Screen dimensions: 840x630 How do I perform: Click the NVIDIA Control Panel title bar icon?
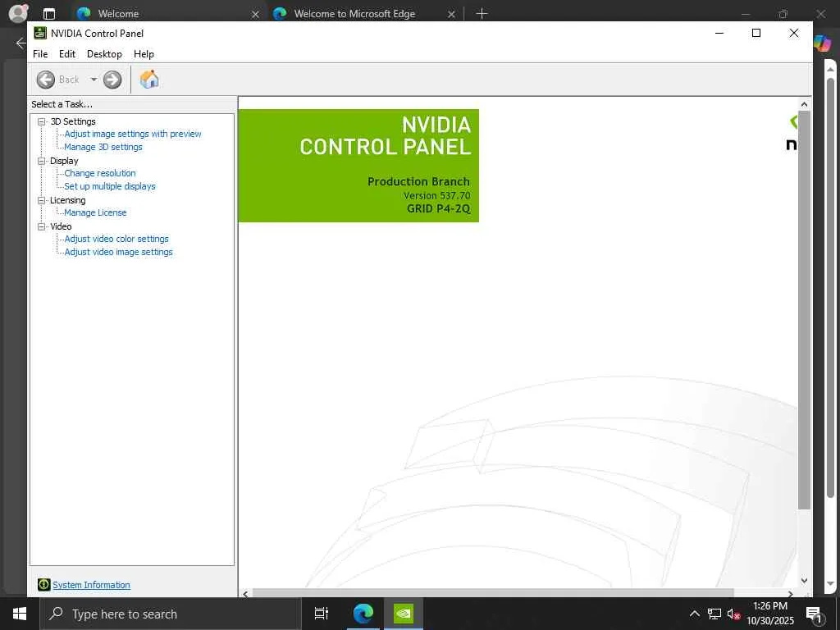pyautogui.click(x=40, y=33)
